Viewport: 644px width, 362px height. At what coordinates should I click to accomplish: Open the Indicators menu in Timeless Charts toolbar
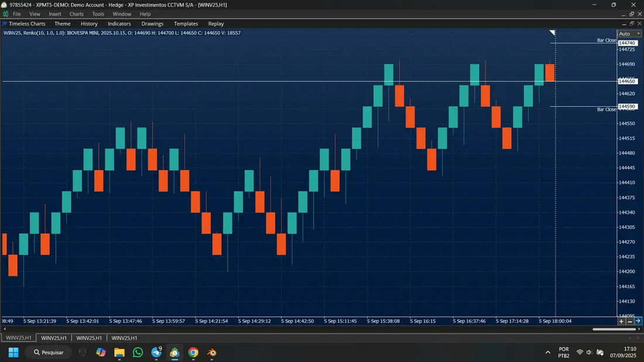[119, 24]
